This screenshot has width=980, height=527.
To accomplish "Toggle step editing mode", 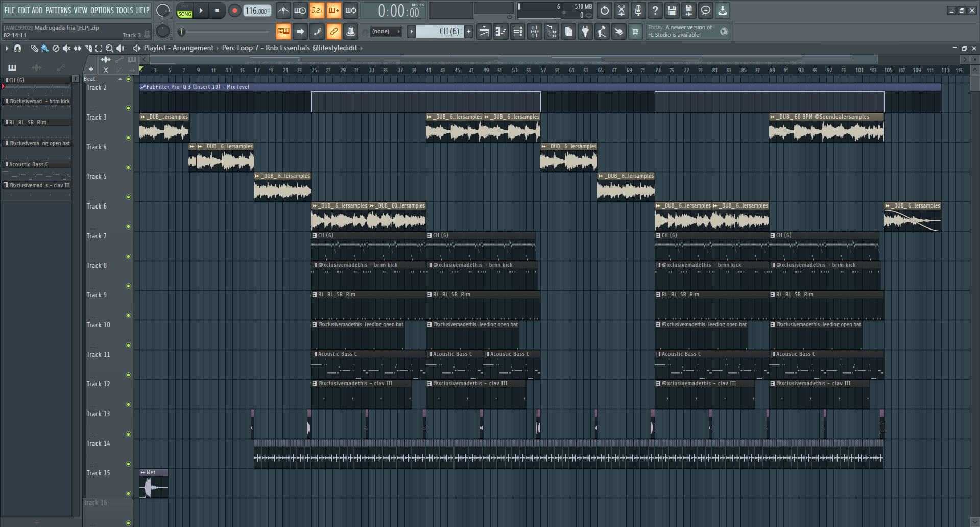I will pos(317,31).
